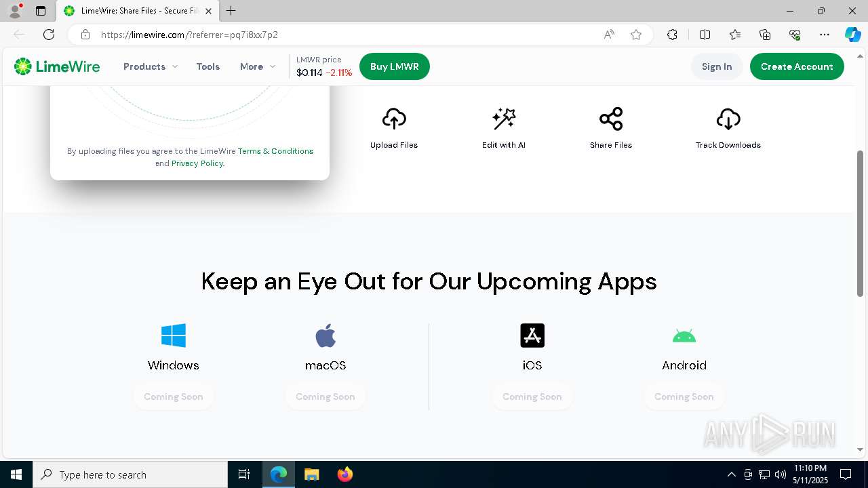The height and width of the screenshot is (488, 868).
Task: Click the Create Account button
Action: [x=797, y=66]
